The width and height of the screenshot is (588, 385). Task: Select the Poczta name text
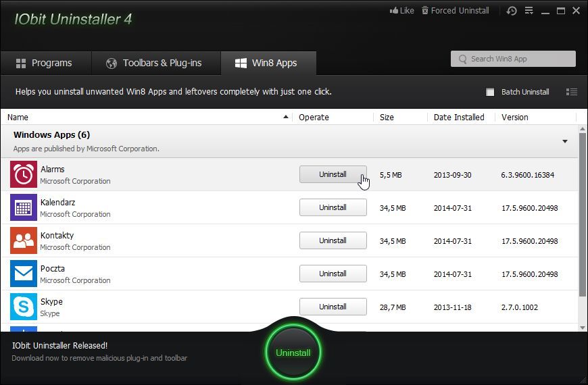click(x=53, y=268)
